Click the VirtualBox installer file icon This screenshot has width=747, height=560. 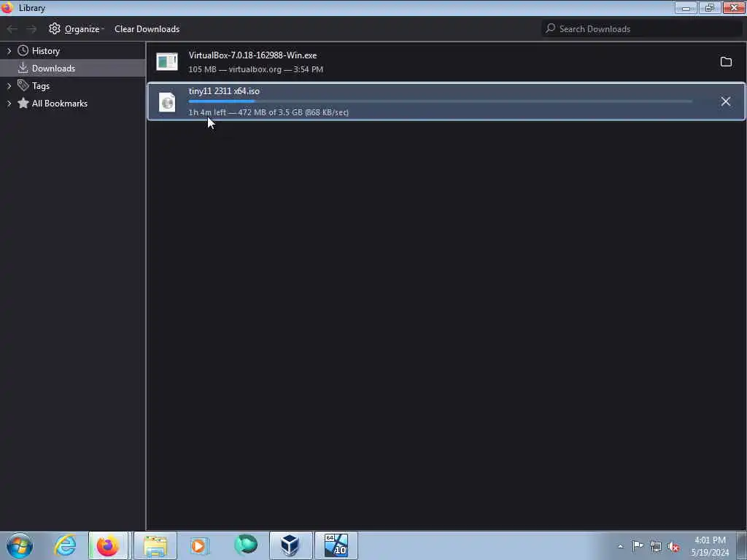coord(167,62)
